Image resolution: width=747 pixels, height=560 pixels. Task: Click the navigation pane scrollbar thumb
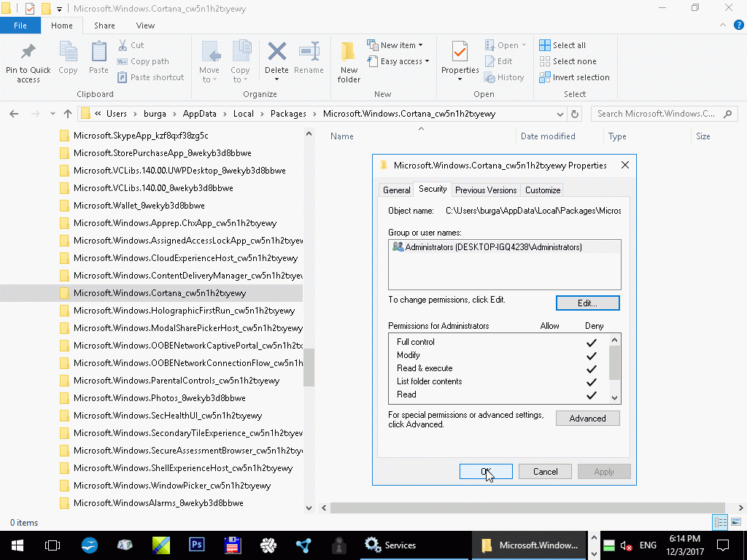click(x=309, y=367)
